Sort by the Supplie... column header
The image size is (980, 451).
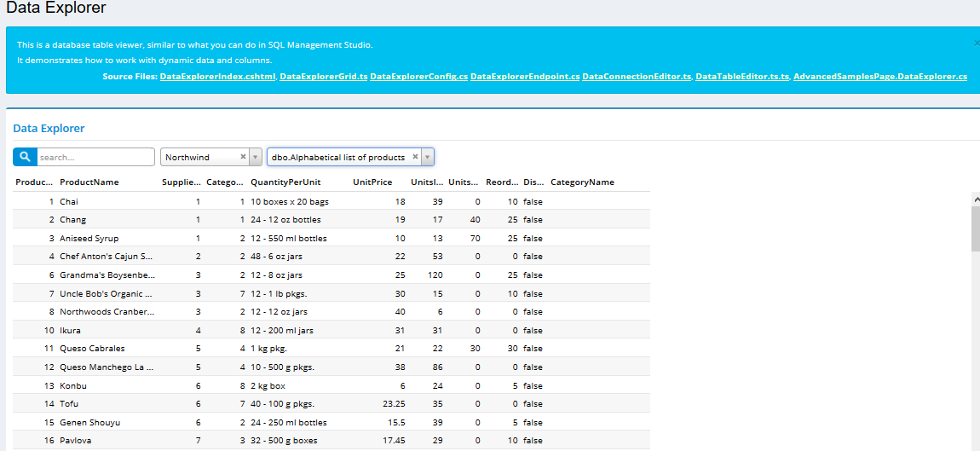pyautogui.click(x=182, y=182)
